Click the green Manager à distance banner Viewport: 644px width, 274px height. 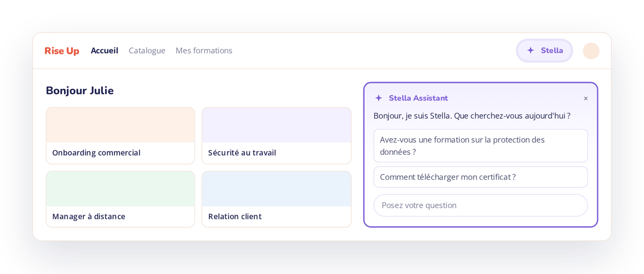[121, 189]
